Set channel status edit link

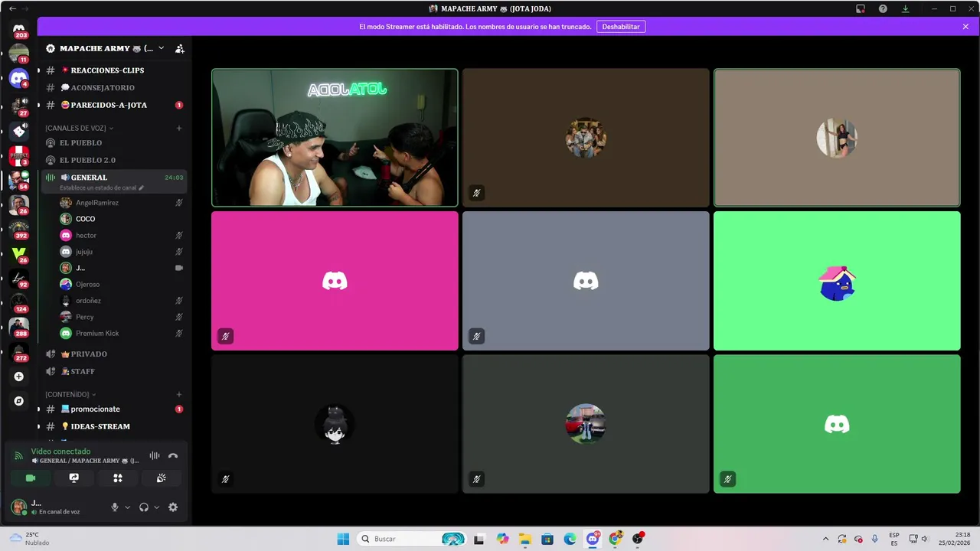pos(102,187)
